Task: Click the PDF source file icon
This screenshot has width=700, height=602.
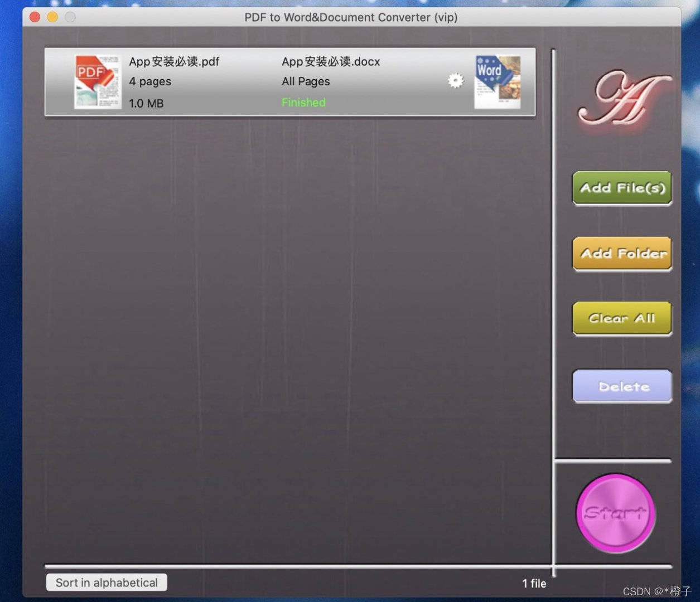Action: 97,82
